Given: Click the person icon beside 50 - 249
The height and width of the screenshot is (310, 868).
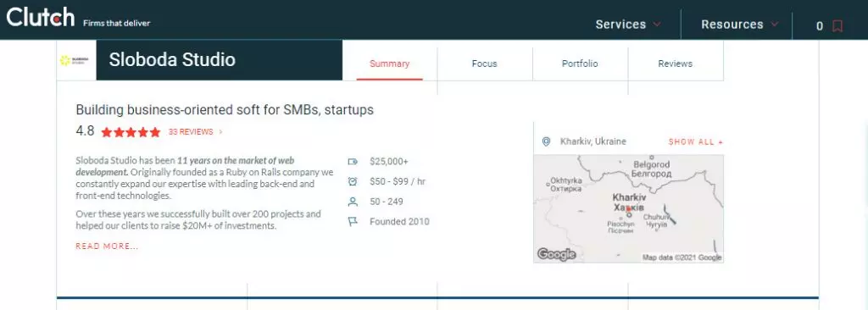Looking at the screenshot, I should [x=353, y=202].
